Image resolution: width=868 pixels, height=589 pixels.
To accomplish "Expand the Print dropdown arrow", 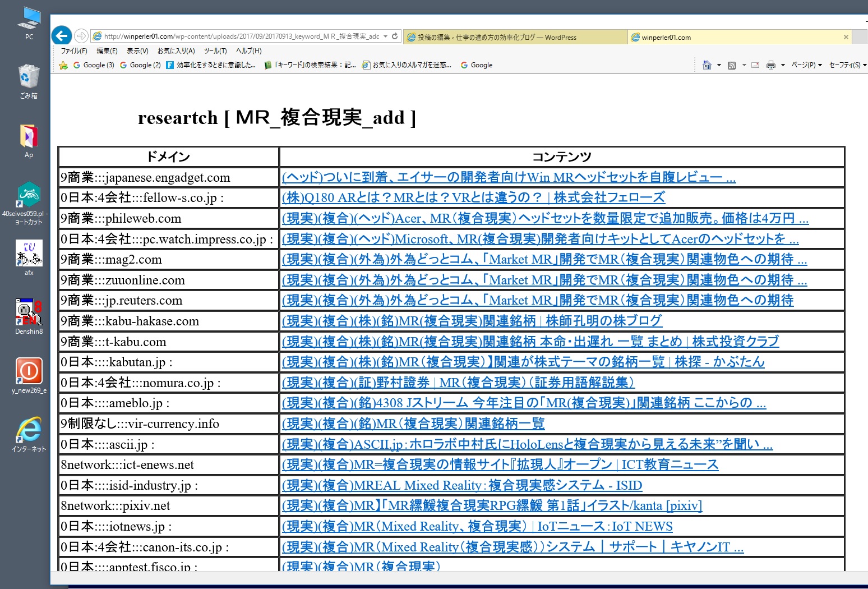I will click(783, 65).
